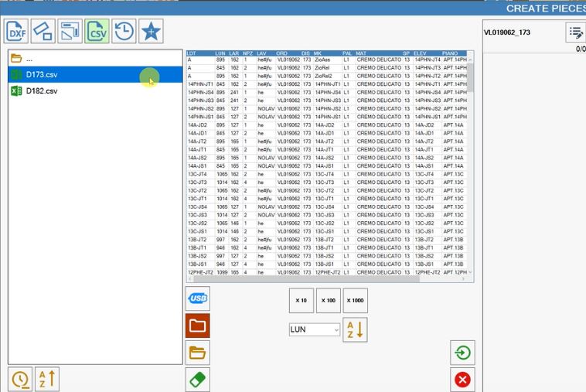Click the LAR column header
Screen dimensions: 586x392
coord(234,53)
